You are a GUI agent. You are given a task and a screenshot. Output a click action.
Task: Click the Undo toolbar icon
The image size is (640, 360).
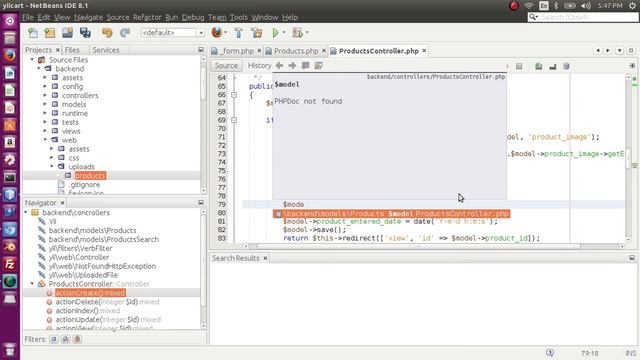pyautogui.click(x=107, y=33)
